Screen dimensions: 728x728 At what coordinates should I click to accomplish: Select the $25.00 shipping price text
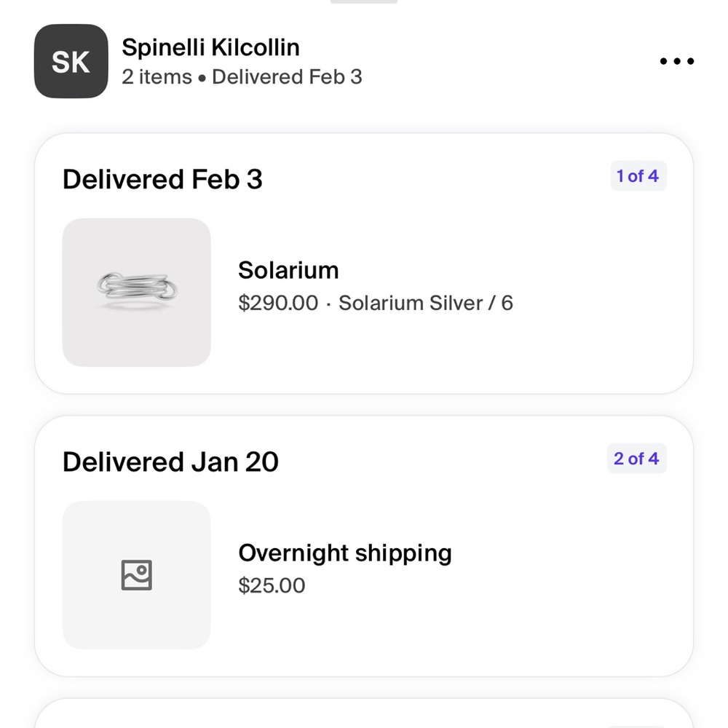click(x=272, y=585)
